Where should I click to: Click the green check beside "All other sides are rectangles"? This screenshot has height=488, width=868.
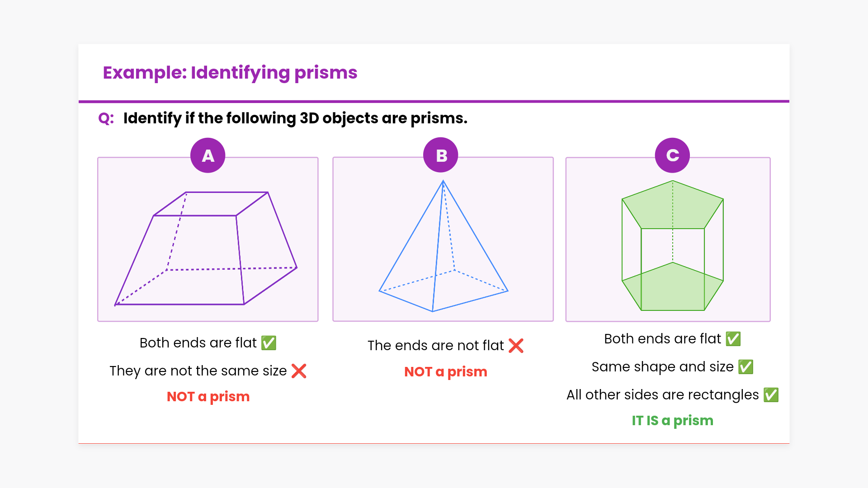coord(771,395)
